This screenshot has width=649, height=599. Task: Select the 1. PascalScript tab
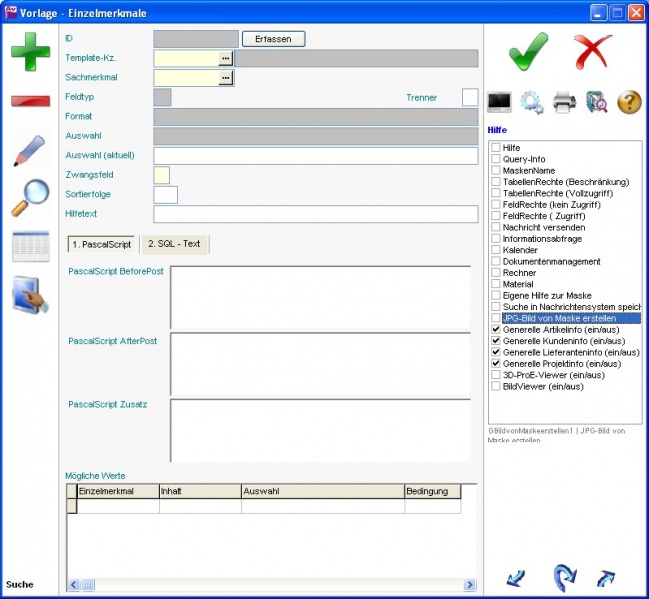tap(101, 244)
